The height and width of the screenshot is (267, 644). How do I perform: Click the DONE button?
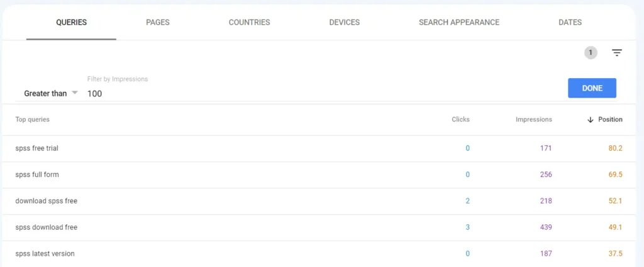[592, 88]
